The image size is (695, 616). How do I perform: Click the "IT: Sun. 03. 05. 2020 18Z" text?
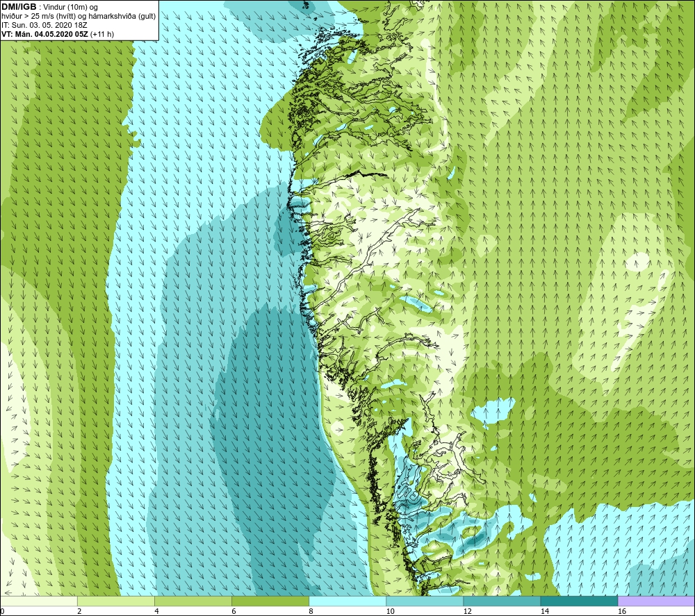(x=44, y=25)
